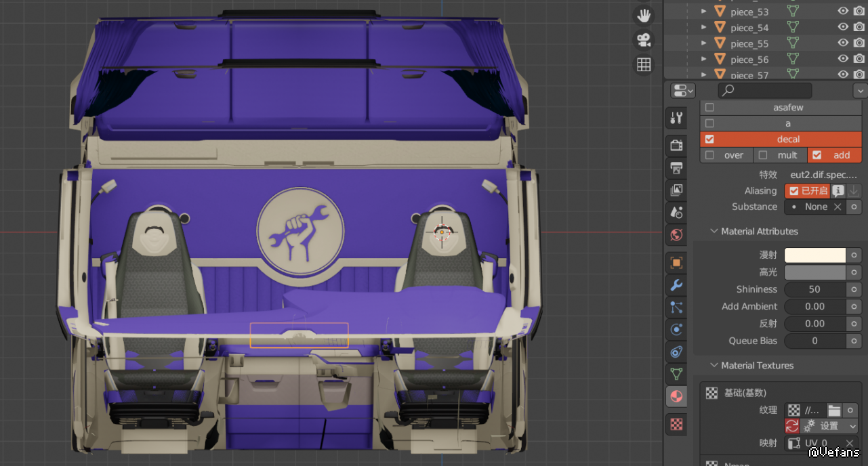868x466 pixels.
Task: Hide piece_54 using its eye icon
Action: point(843,27)
